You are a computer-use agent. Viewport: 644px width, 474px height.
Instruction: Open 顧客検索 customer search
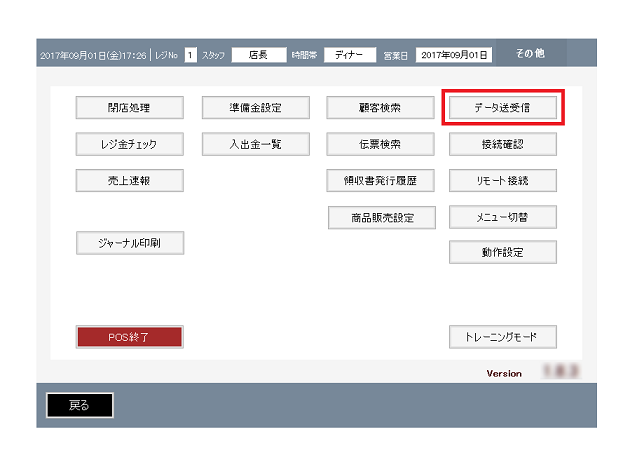[380, 108]
